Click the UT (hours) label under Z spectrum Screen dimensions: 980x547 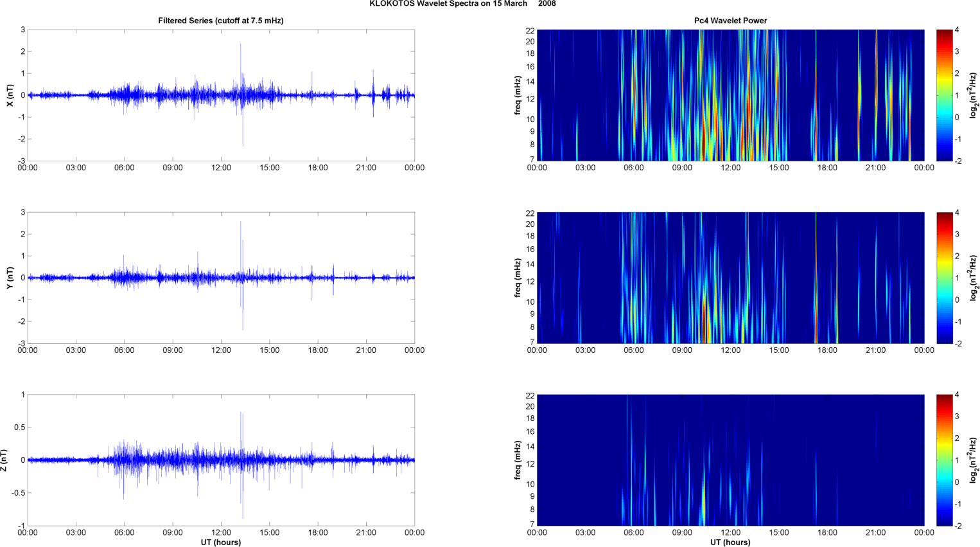click(x=730, y=543)
